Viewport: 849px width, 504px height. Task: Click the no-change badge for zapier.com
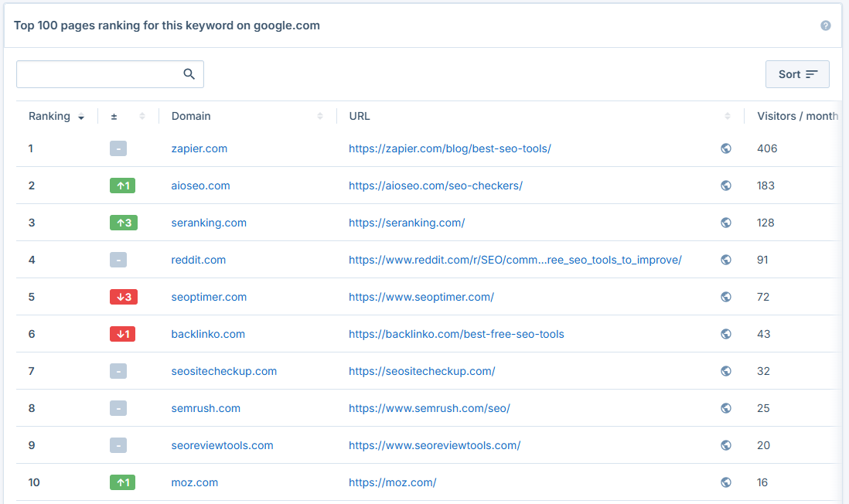(118, 148)
